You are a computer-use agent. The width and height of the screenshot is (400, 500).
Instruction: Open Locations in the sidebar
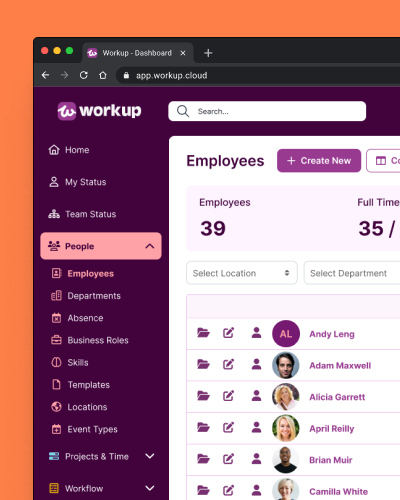[x=79, y=407]
